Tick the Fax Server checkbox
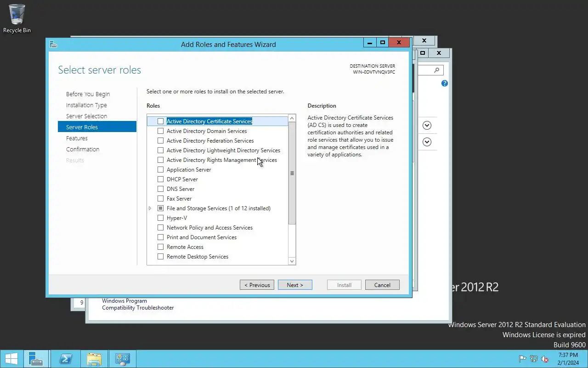This screenshot has width=588, height=368. 160,199
